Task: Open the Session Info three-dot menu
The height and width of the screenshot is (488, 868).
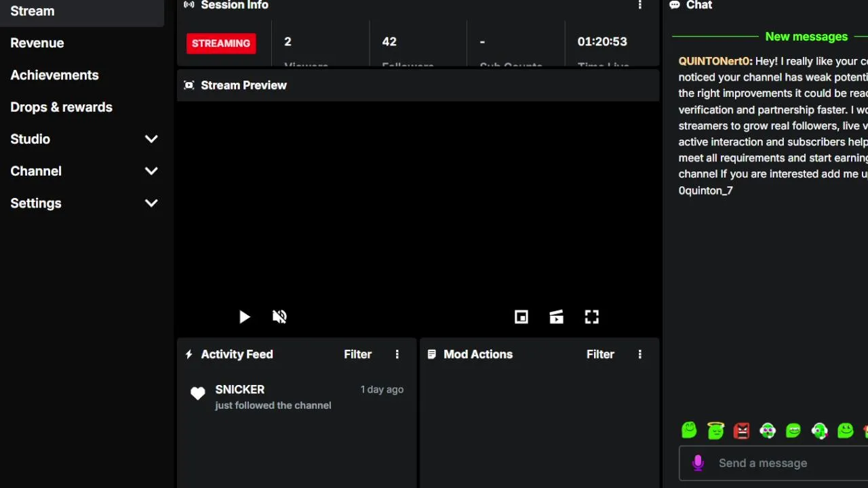Action: point(639,5)
